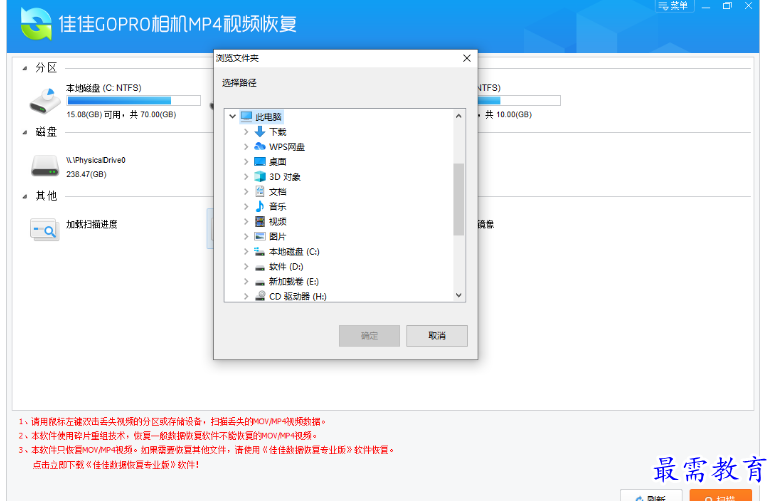Minimize the recovery application window
Viewport: 775px width, 501px height.
(x=705, y=6)
